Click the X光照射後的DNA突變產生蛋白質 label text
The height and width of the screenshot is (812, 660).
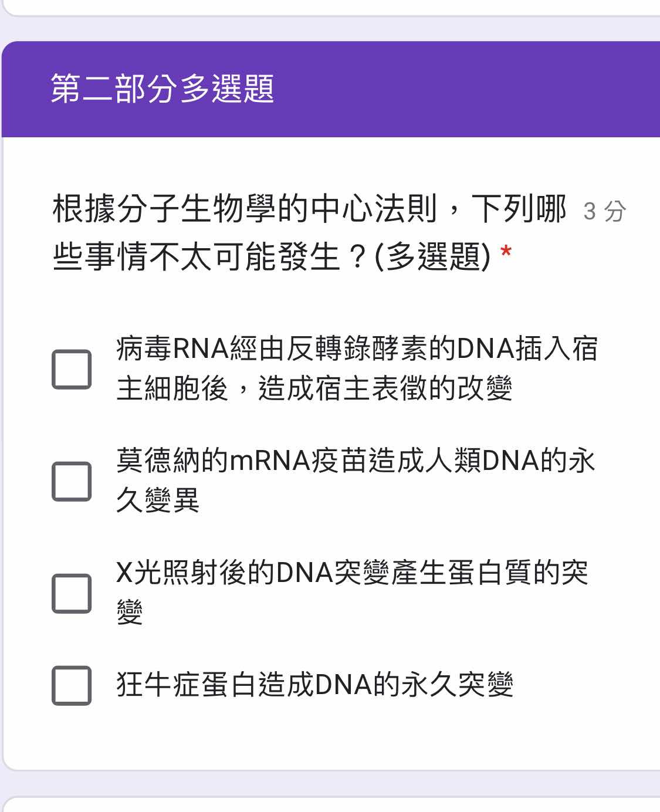(352, 592)
